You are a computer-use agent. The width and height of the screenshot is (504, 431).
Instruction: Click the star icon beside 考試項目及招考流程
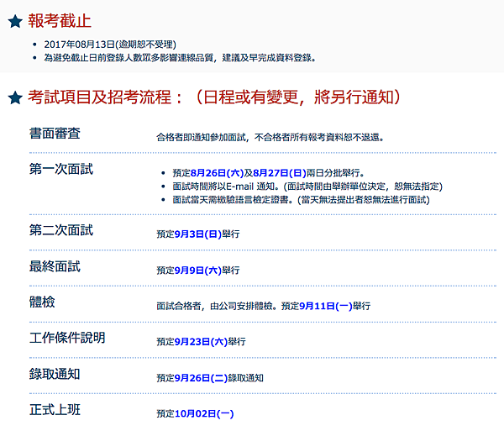tap(15, 97)
